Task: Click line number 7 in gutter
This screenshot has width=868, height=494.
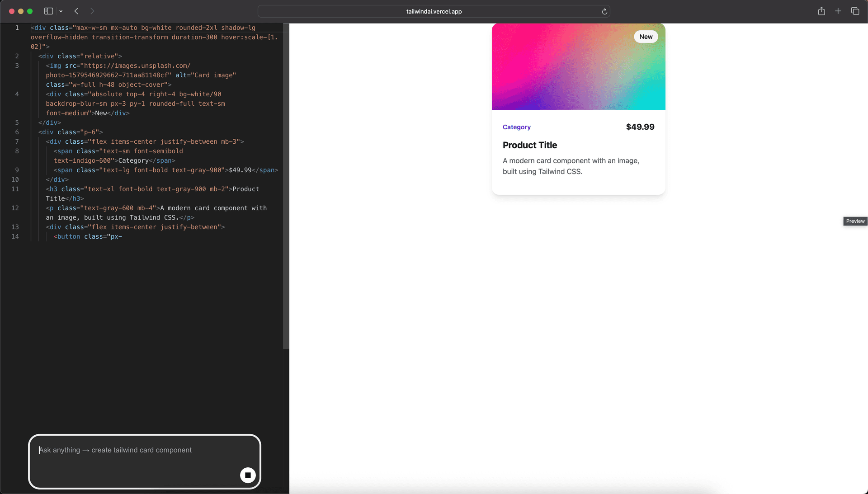Action: point(17,141)
